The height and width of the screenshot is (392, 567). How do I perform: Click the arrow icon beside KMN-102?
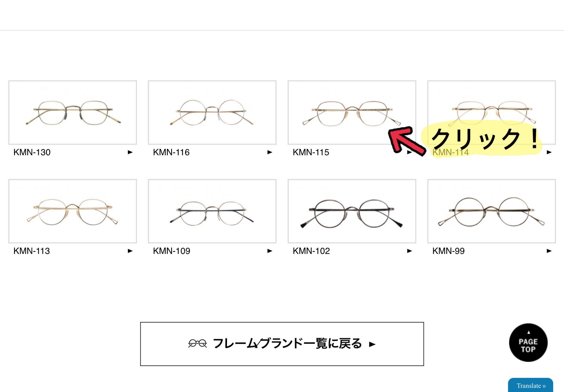point(410,251)
